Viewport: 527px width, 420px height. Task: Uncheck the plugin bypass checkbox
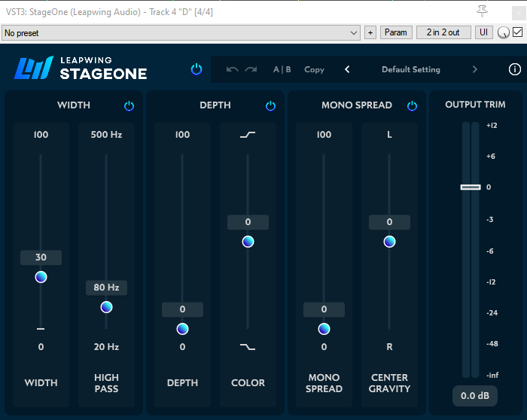(x=517, y=32)
